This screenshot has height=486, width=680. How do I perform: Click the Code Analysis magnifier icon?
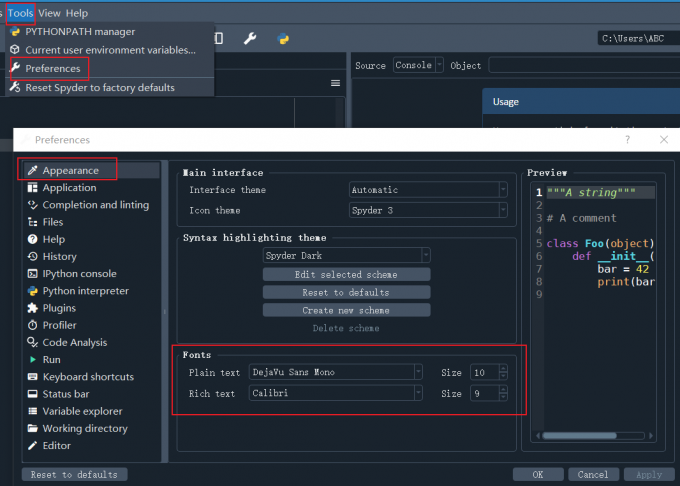click(33, 342)
